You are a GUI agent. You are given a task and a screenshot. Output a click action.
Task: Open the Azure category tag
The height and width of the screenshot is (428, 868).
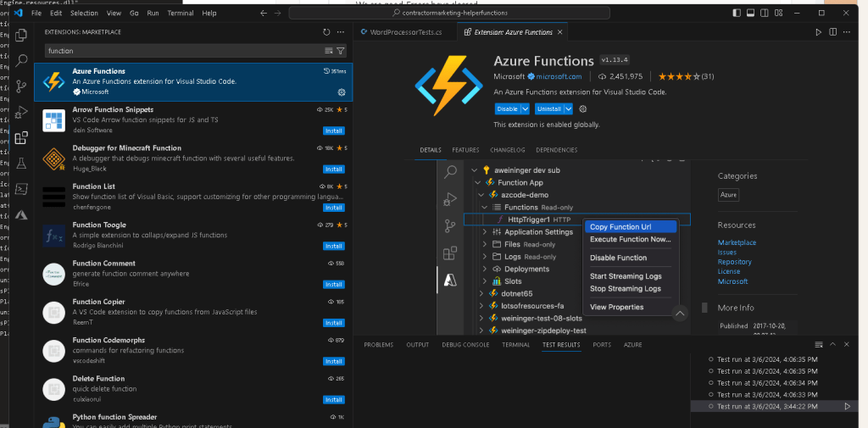click(x=728, y=195)
